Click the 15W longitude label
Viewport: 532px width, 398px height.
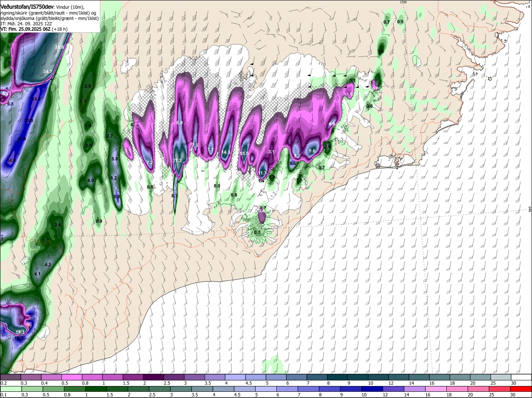point(403,2)
